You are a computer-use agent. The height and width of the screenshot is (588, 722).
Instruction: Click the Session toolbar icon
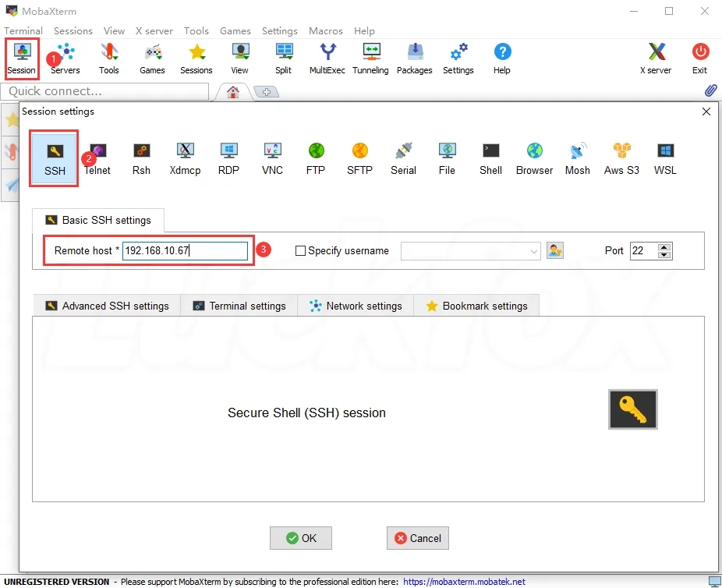[x=22, y=58]
